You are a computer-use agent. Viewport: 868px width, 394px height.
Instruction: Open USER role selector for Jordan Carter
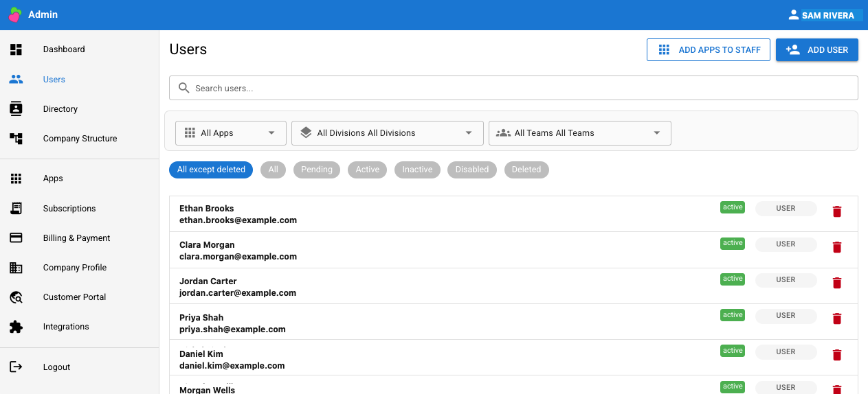click(x=786, y=280)
